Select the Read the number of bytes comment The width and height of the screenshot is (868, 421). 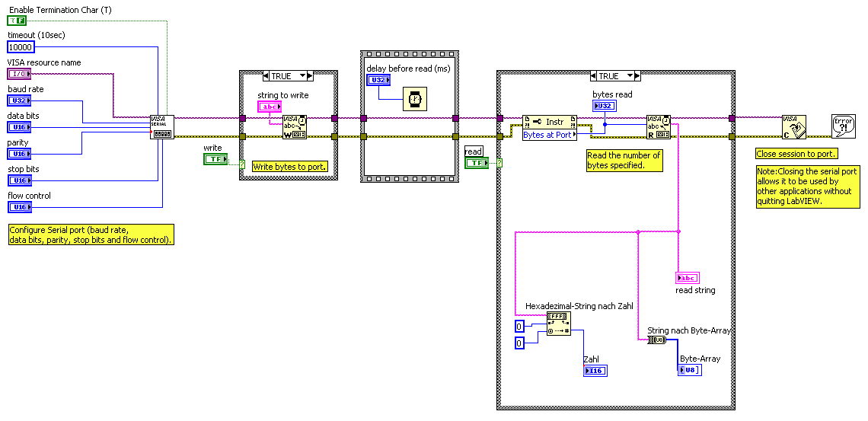tap(624, 161)
